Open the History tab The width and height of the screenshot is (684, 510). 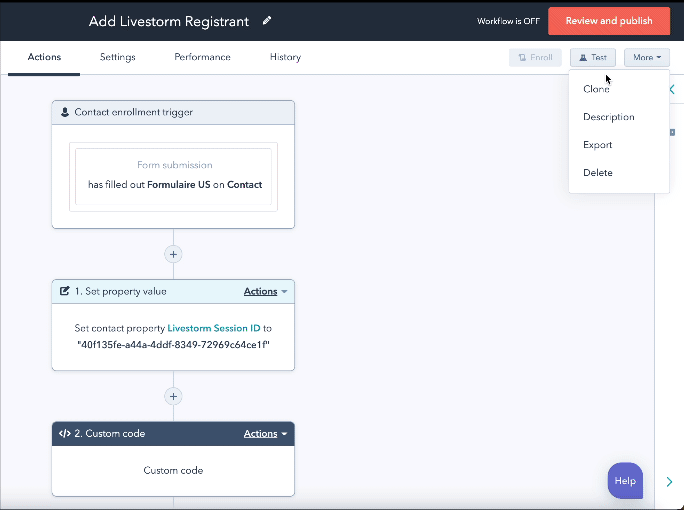[x=285, y=57]
